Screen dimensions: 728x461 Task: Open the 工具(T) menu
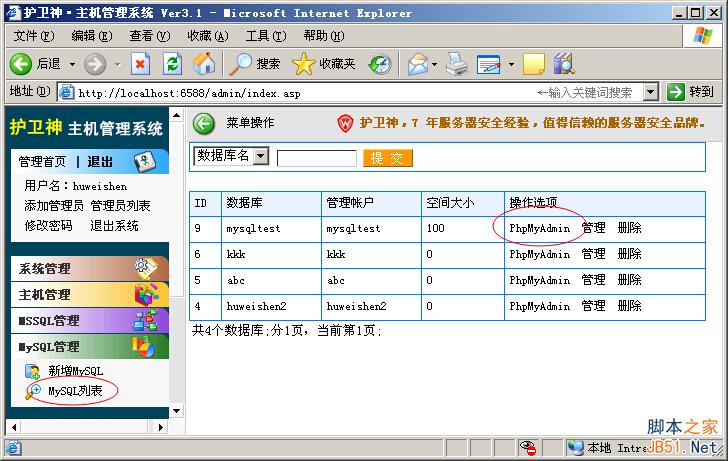[x=265, y=36]
